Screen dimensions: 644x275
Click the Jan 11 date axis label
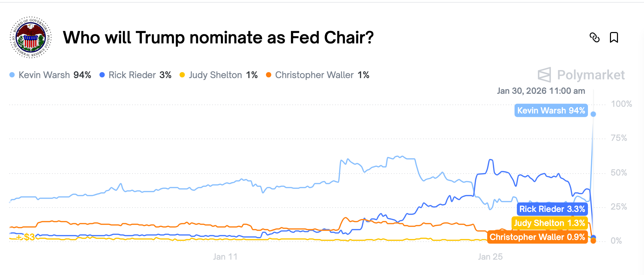(225, 257)
